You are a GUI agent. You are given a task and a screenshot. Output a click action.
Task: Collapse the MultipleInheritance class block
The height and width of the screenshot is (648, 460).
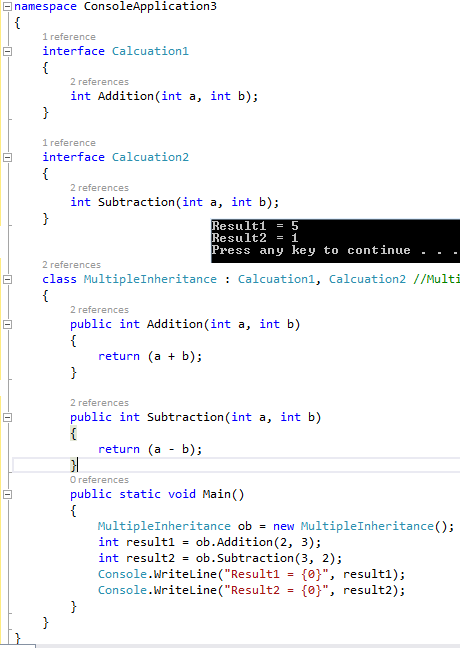coord(7,280)
